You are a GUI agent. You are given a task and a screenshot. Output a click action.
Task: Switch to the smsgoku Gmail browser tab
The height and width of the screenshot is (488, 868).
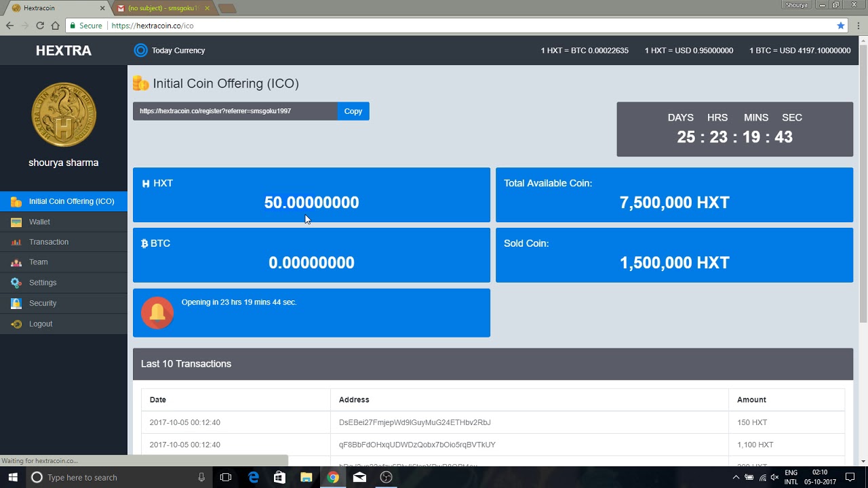(163, 8)
